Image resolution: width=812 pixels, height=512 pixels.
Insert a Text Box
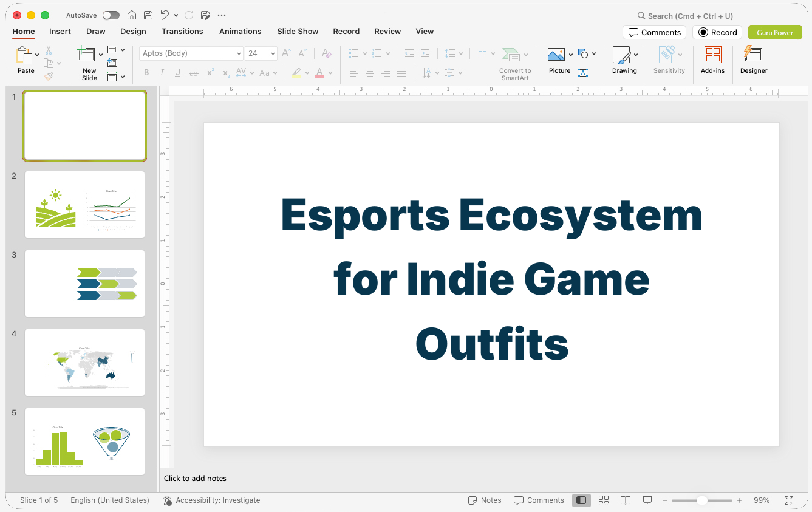click(583, 73)
